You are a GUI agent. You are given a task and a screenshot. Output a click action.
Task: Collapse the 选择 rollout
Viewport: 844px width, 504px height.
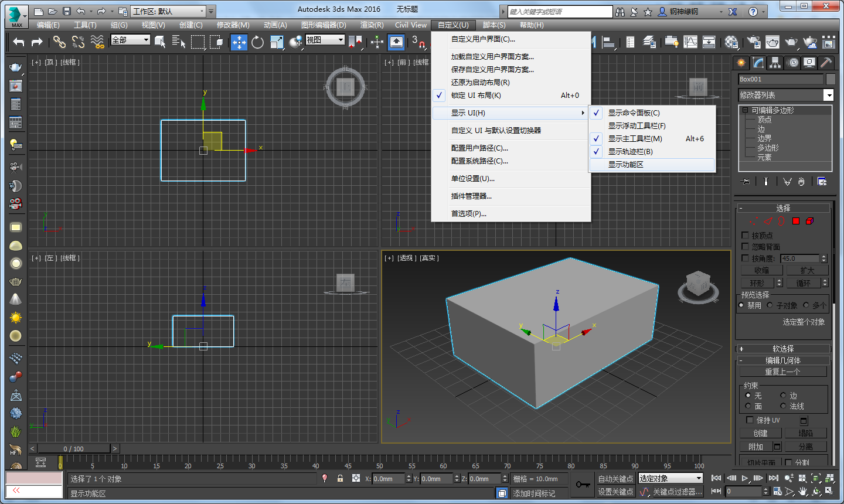pos(783,208)
